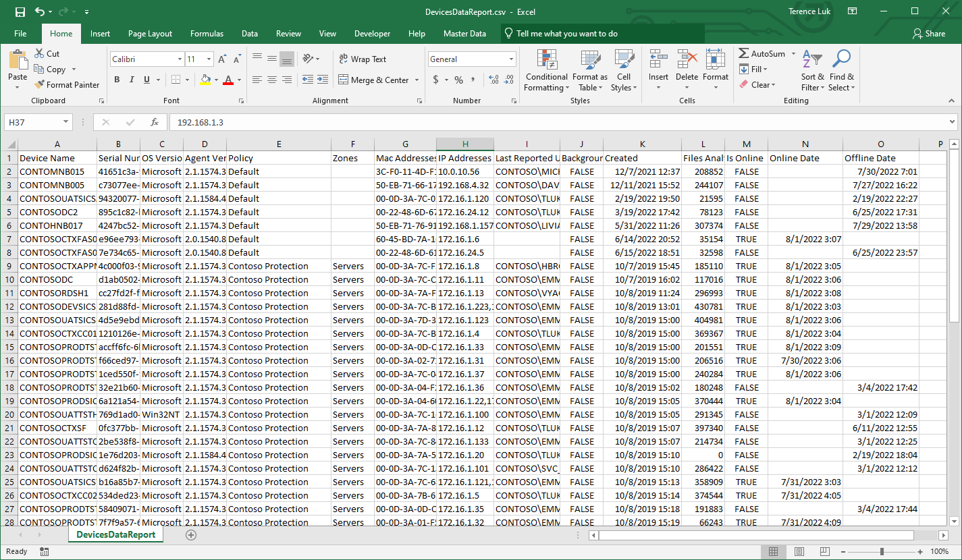Switch to the Data tab
The height and width of the screenshot is (560, 962).
tap(250, 34)
